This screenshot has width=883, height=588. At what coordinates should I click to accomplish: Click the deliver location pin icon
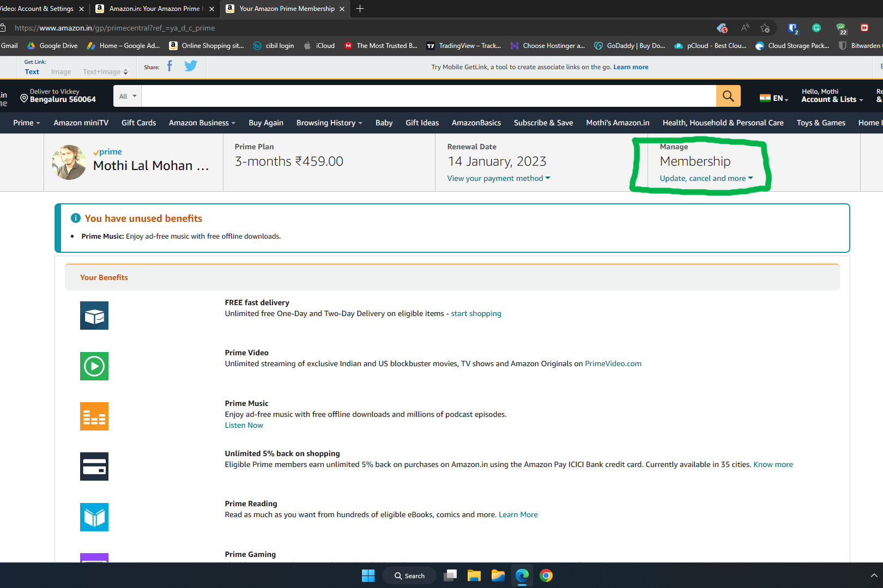24,98
